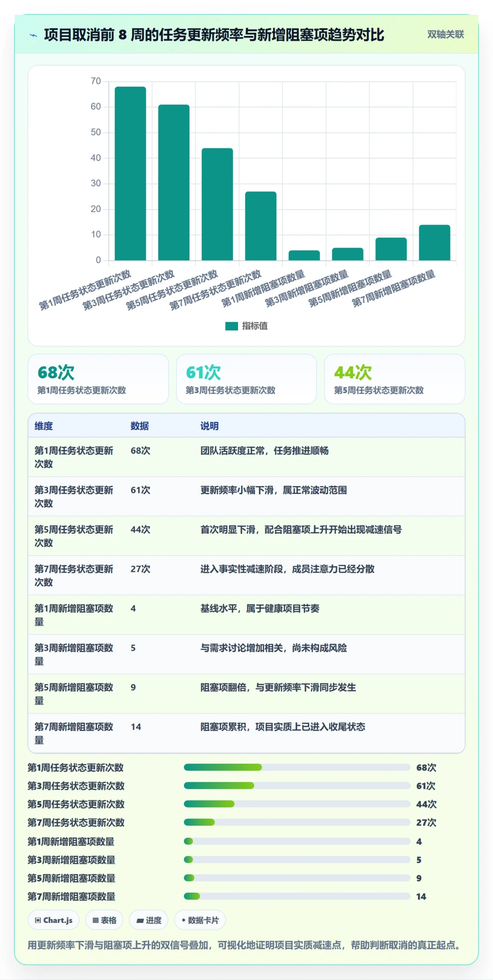
Task: Click the 数据 column header
Action: [139, 426]
